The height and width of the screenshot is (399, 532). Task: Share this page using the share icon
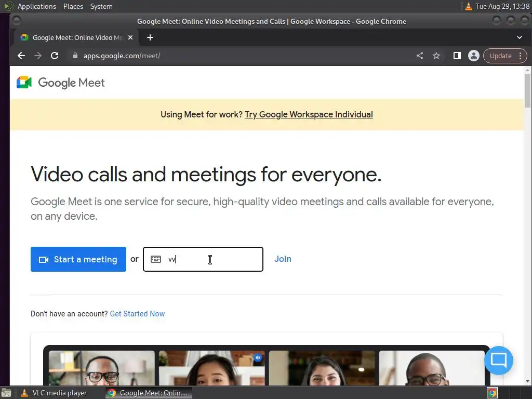pos(420,56)
